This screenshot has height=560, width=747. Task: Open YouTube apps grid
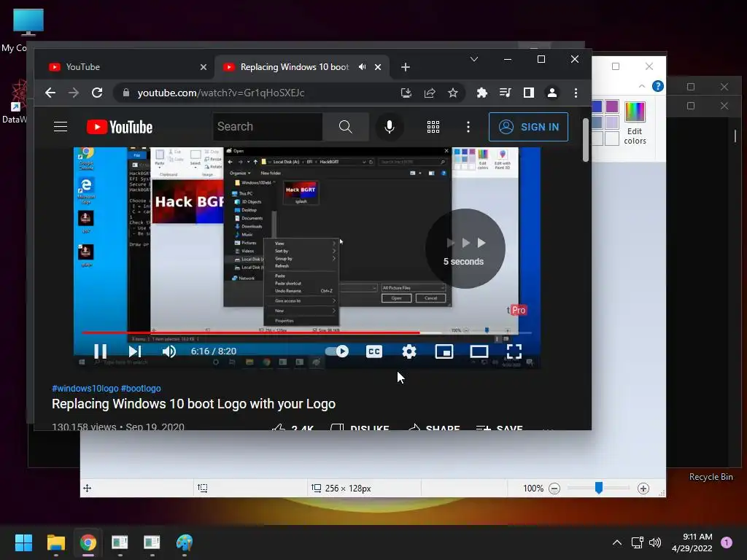tap(433, 127)
